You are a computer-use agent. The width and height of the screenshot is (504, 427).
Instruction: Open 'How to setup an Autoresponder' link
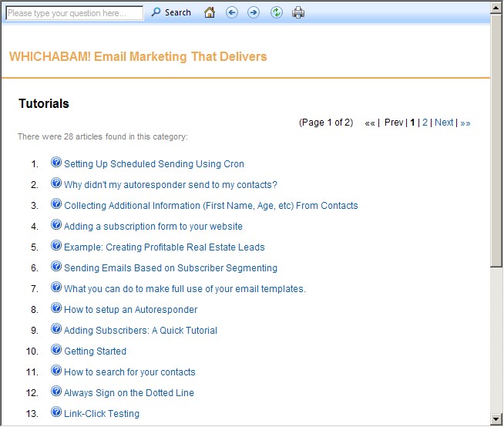pos(130,310)
